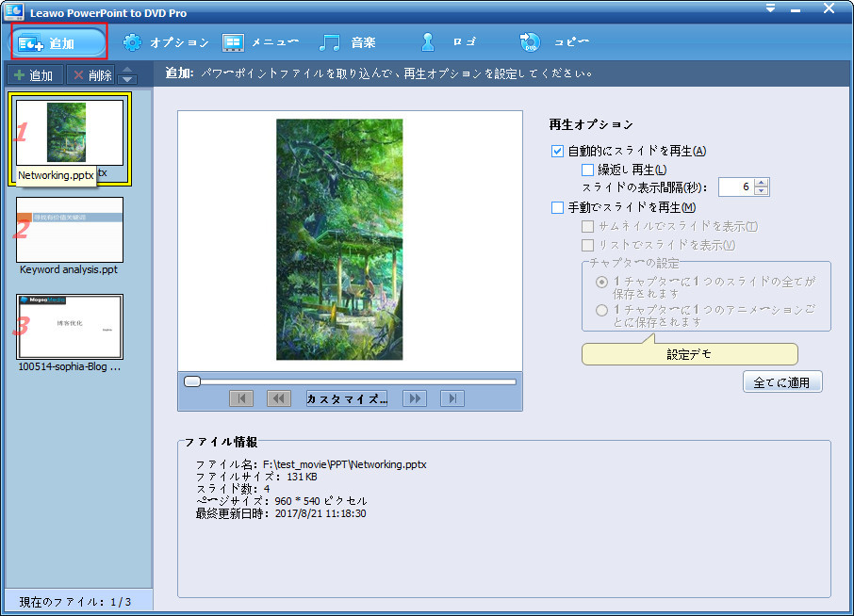Select the Keyword analysis.ppt thumbnail
Image resolution: width=854 pixels, height=616 pixels.
[x=70, y=230]
